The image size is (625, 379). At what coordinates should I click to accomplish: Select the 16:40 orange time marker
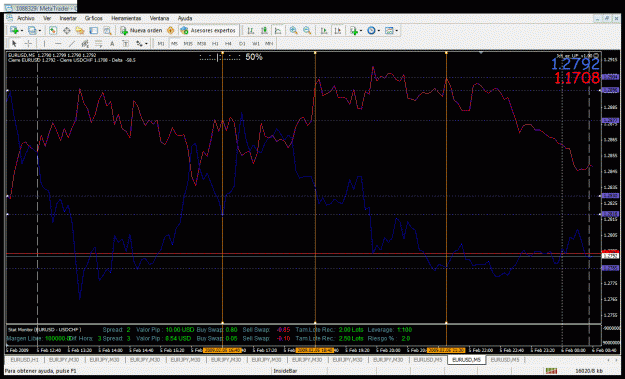[222, 350]
